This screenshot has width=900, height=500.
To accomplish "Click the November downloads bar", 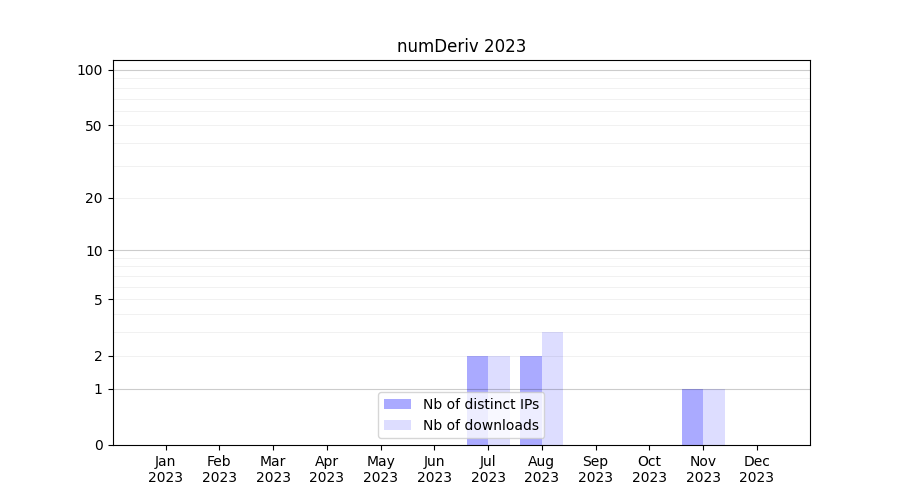I will pos(714,416).
